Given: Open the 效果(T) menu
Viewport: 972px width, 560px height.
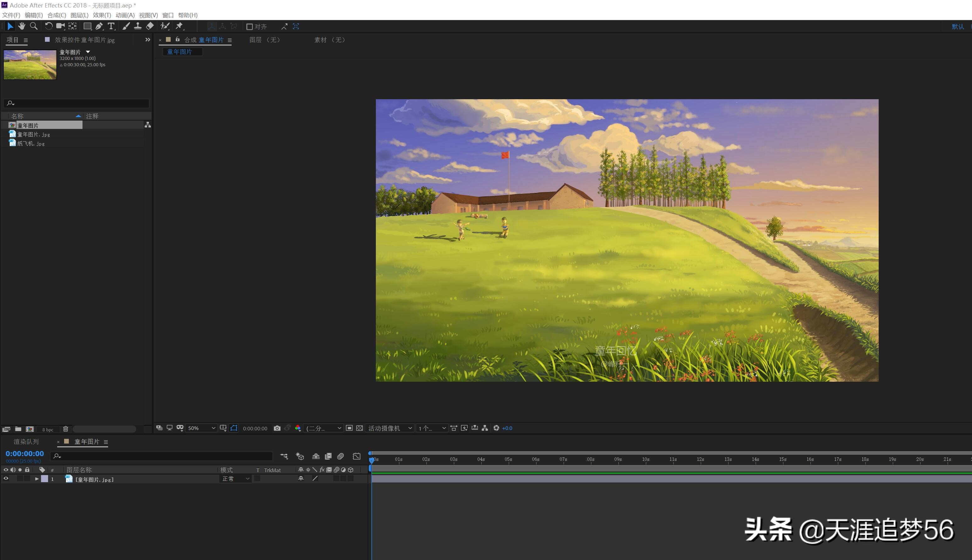Looking at the screenshot, I should tap(102, 15).
